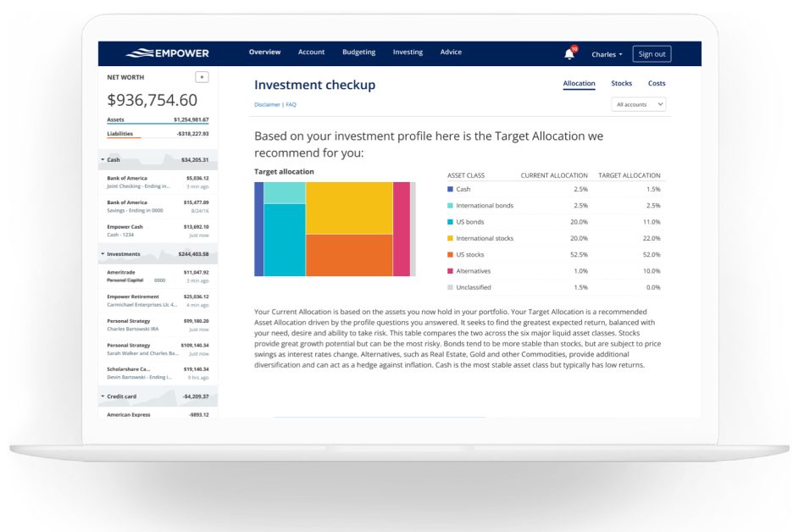Screen dimensions: 793x532
Task: Click the US bonds legend marker icon
Action: pyautogui.click(x=450, y=221)
